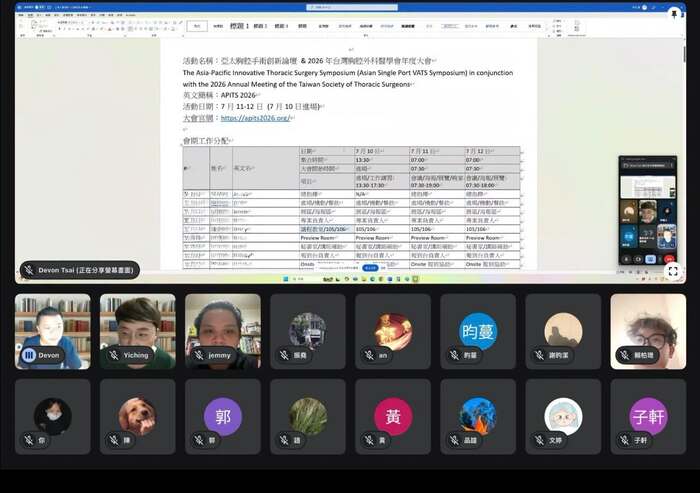Click the red hang-up button in the mini preview
This screenshot has height=493, width=700.
[668, 259]
